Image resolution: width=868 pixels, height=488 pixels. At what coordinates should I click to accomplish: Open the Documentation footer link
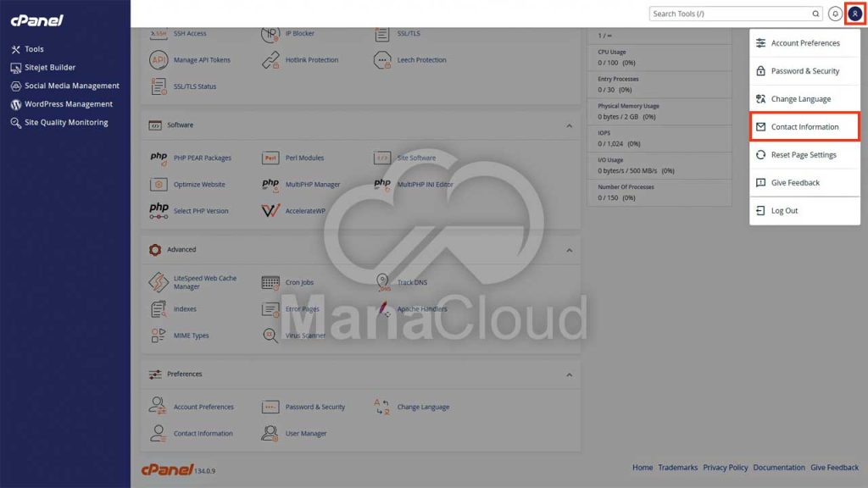[778, 467]
